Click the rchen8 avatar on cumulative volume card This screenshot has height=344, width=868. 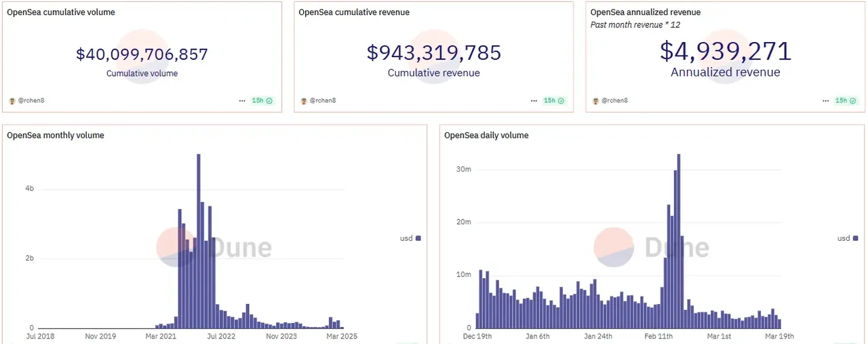12,100
